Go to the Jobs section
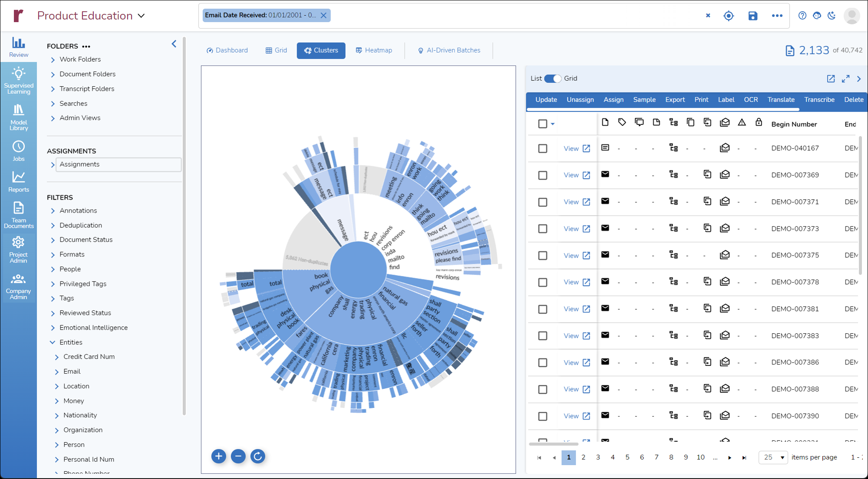The image size is (868, 479). click(x=18, y=151)
